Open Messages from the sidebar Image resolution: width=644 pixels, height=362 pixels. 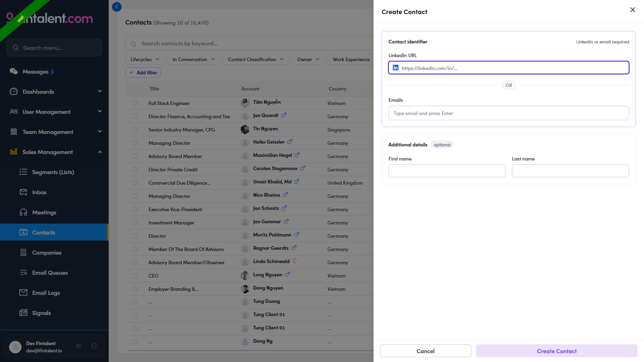click(38, 72)
